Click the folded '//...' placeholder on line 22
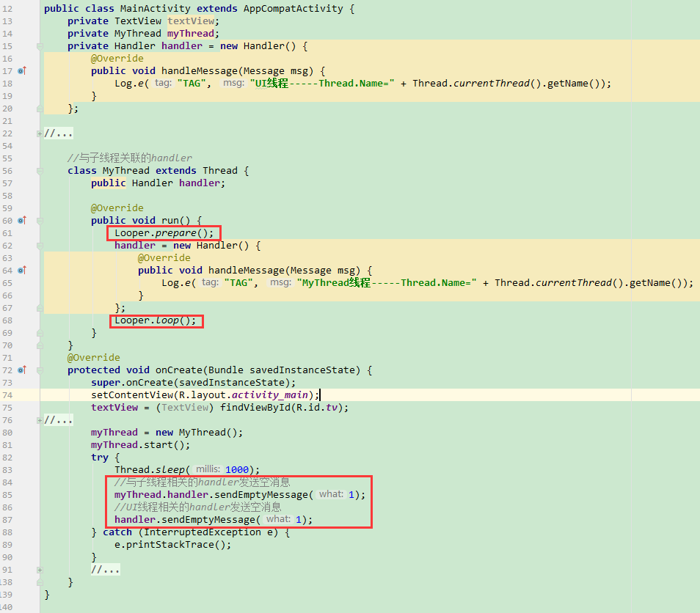 pos(59,133)
